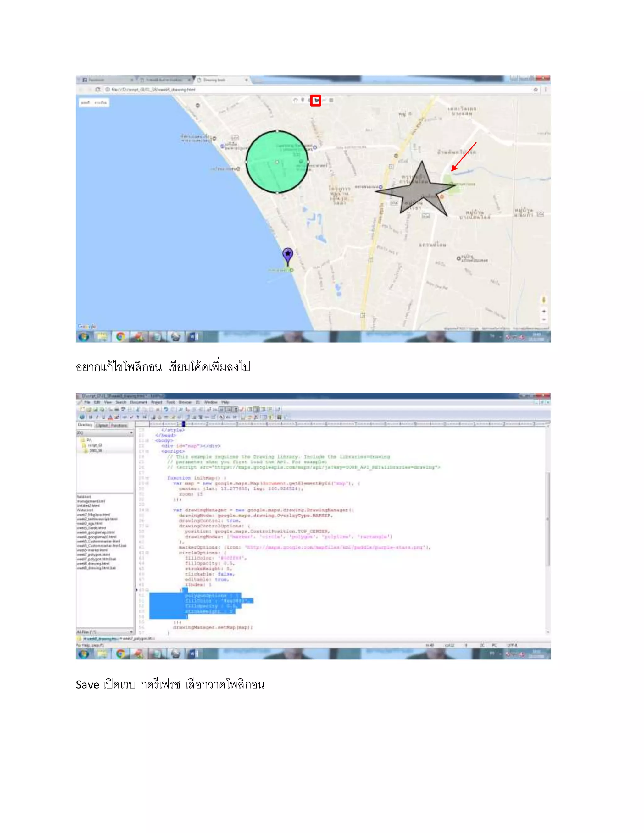This screenshot has width=644, height=833.
Task: Open the script_GI folder in directory tree
Action: pos(95,445)
